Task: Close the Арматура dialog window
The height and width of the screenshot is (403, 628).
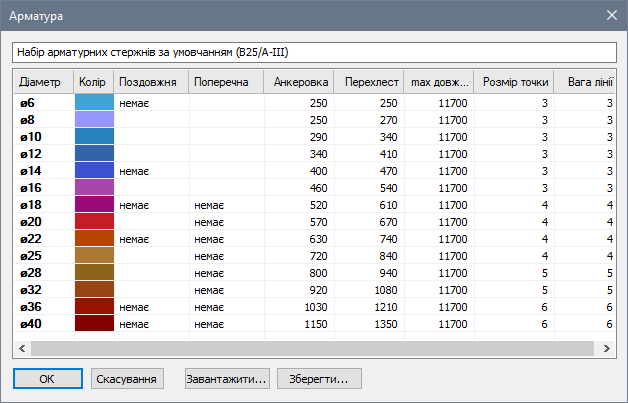Action: pyautogui.click(x=611, y=15)
